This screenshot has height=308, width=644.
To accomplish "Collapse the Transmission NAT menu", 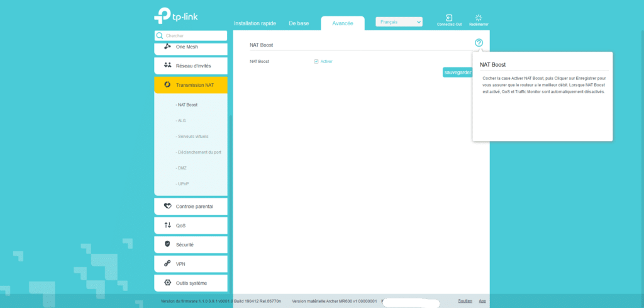I will [191, 84].
